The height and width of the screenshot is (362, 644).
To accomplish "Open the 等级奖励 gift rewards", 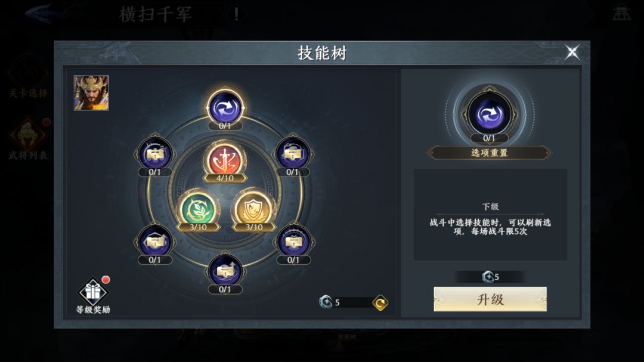I will click(x=93, y=296).
